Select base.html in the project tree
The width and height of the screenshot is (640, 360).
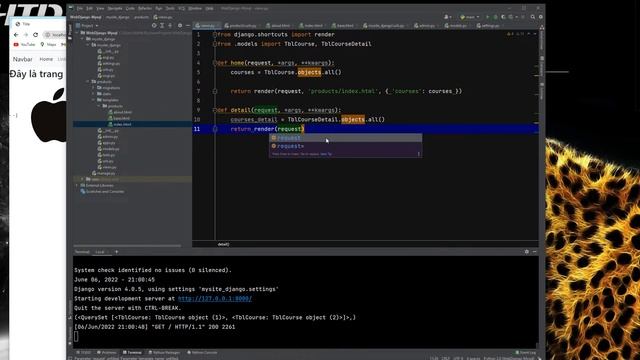121,118
